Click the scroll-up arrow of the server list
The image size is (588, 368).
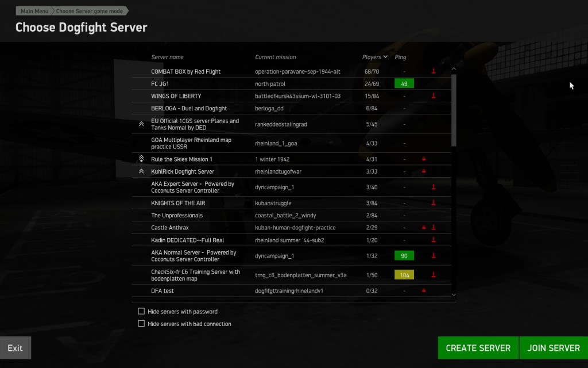coord(454,68)
